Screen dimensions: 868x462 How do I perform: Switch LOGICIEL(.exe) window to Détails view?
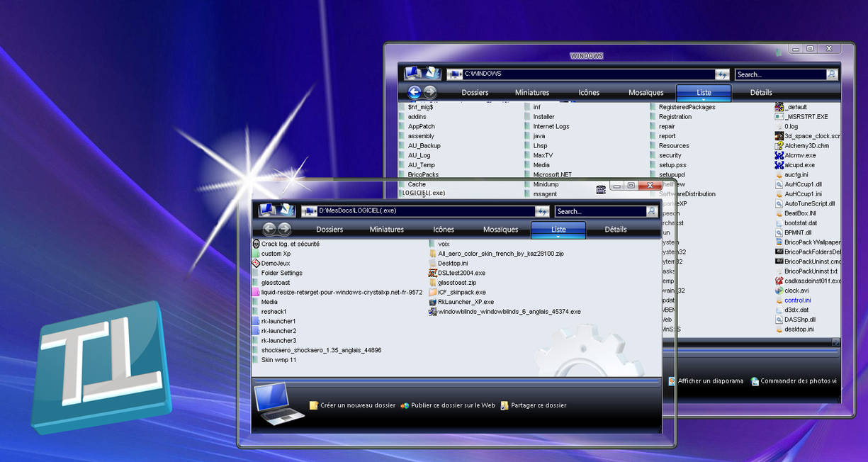(x=616, y=230)
